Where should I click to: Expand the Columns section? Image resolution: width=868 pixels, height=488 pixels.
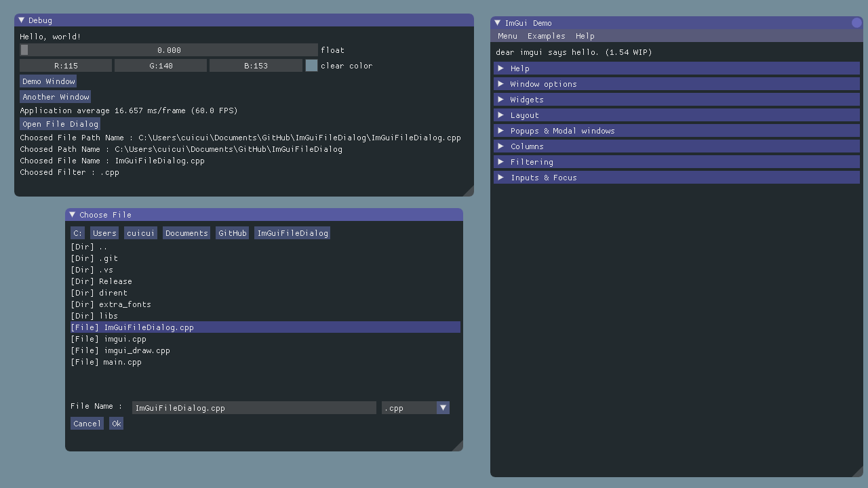(x=677, y=146)
